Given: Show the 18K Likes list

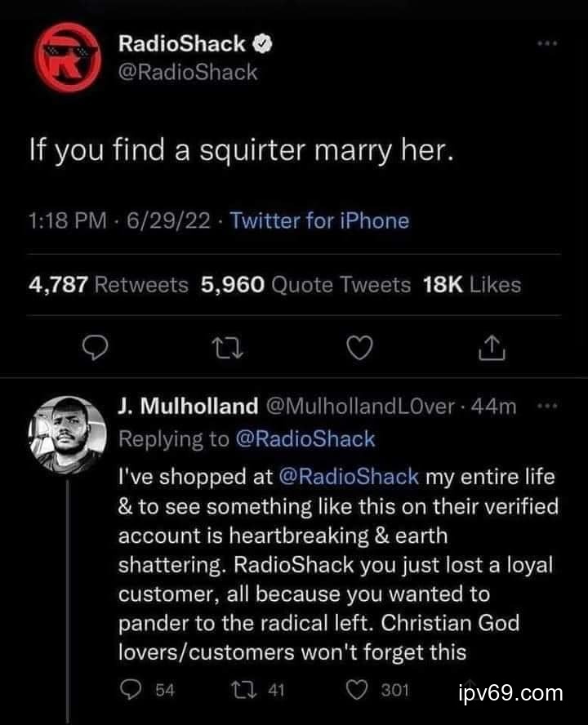Looking at the screenshot, I should click(471, 284).
